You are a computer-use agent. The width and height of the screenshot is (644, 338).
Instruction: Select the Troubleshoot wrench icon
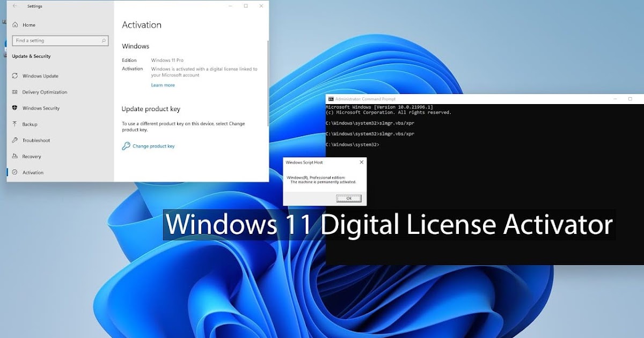point(16,140)
